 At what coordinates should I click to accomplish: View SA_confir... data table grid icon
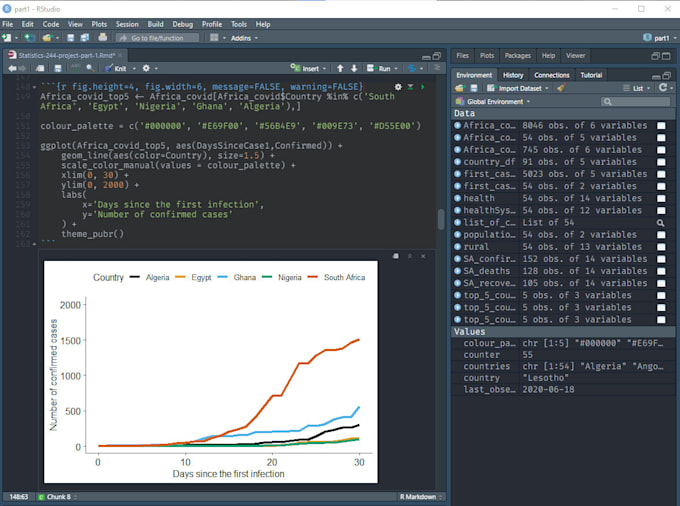pos(661,259)
